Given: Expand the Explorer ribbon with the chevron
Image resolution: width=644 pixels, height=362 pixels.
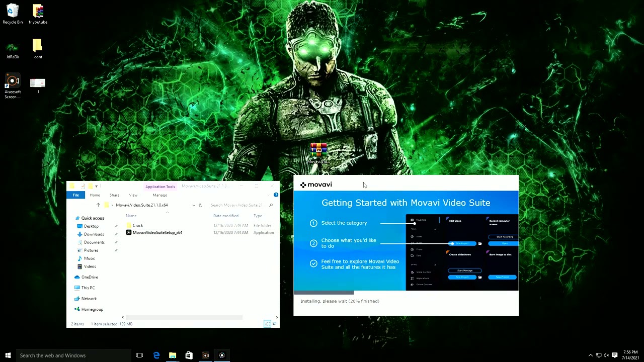Looking at the screenshot, I should click(x=269, y=195).
